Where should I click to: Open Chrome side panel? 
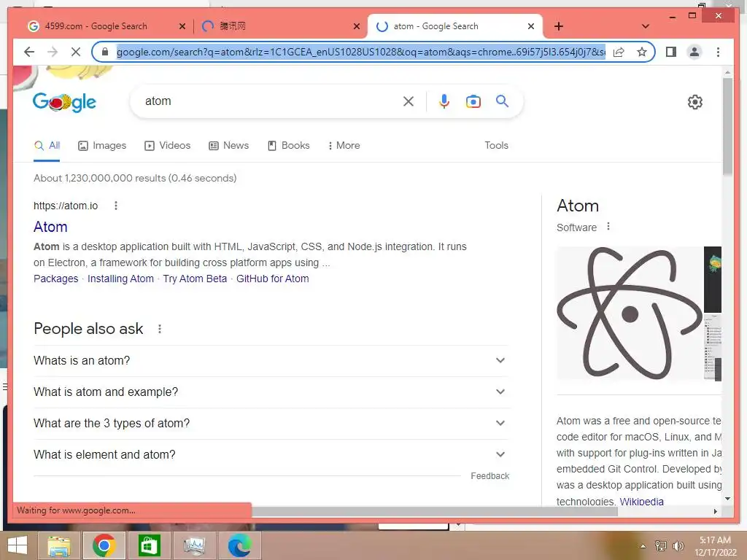click(671, 52)
